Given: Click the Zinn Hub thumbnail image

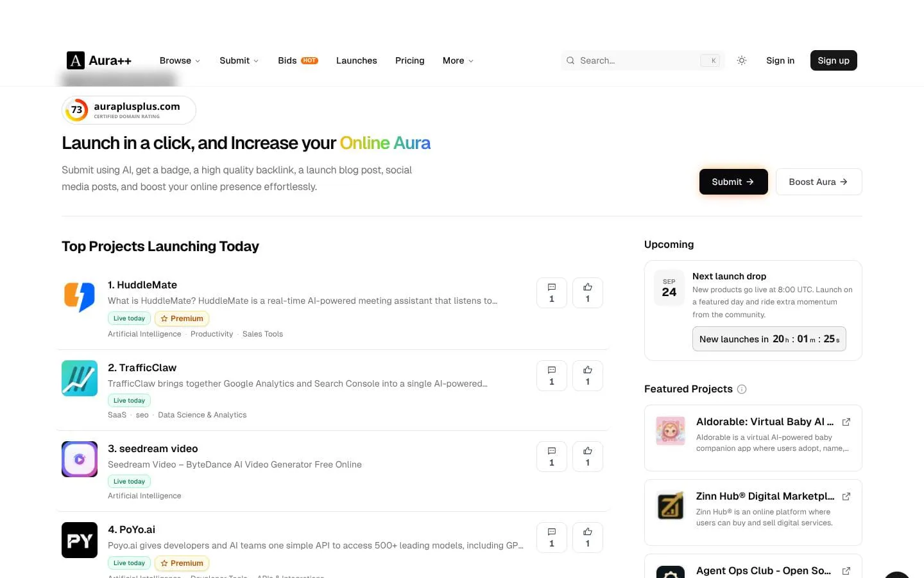Looking at the screenshot, I should (x=671, y=505).
